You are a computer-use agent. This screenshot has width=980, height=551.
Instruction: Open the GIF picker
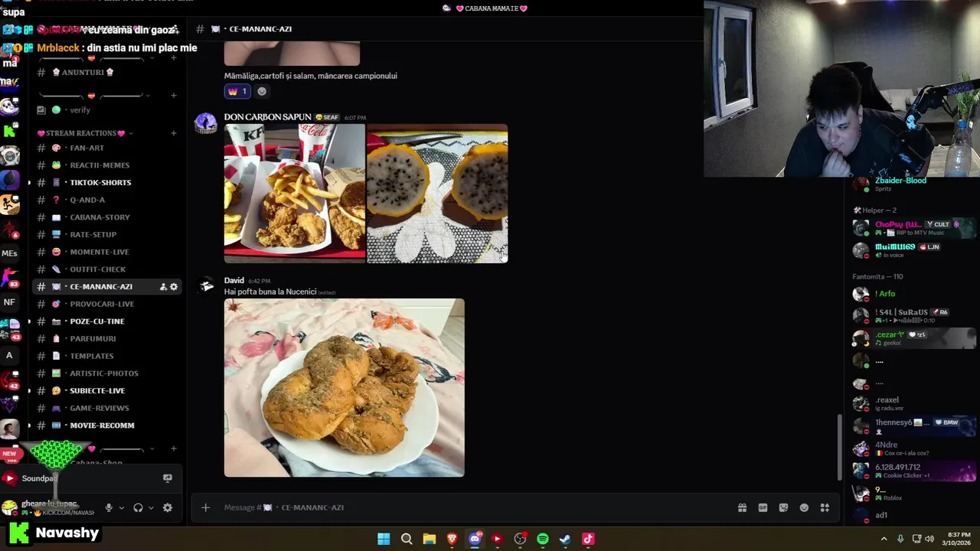tap(763, 507)
